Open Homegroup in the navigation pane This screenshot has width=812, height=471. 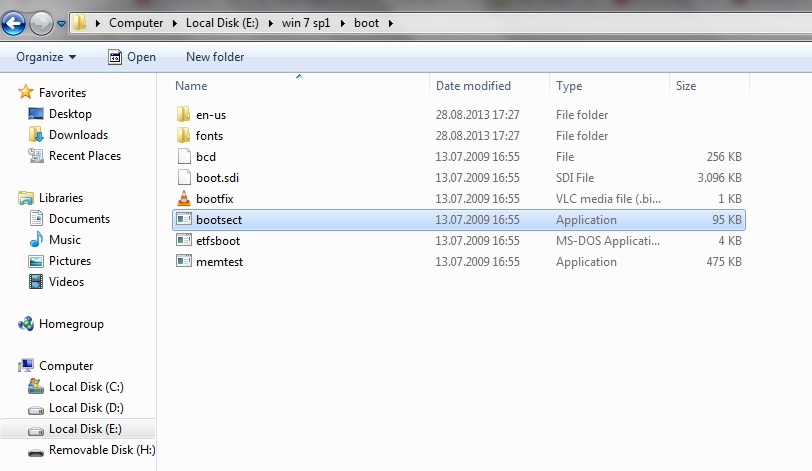point(71,324)
